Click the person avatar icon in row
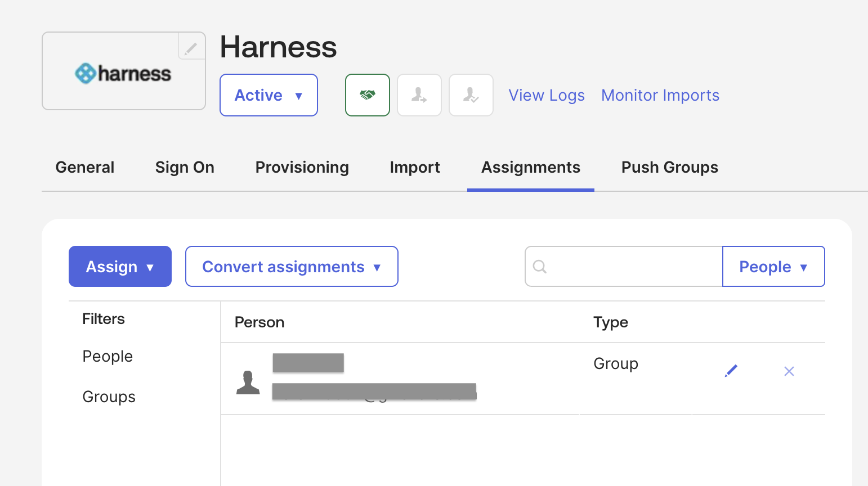The image size is (868, 486). pos(248,382)
